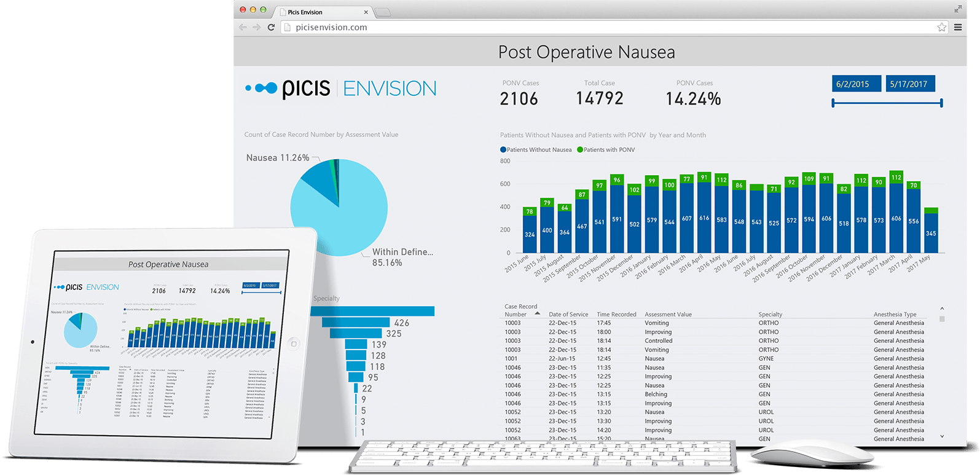Click the browser back arrow
The height and width of the screenshot is (475, 980).
[243, 27]
